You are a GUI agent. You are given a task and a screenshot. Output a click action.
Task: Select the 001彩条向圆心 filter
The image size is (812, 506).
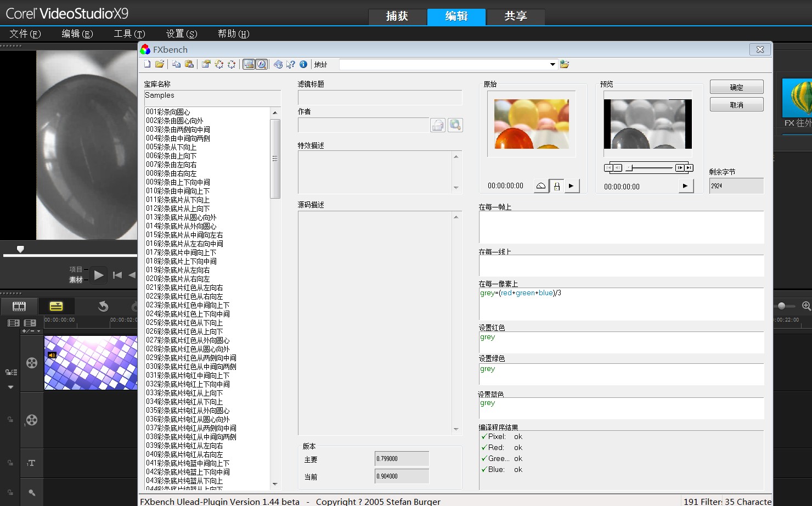pyautogui.click(x=168, y=112)
